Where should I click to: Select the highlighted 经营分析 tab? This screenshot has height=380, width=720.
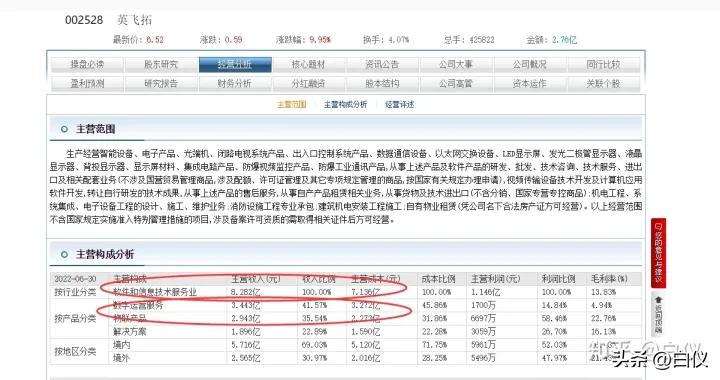(x=235, y=65)
